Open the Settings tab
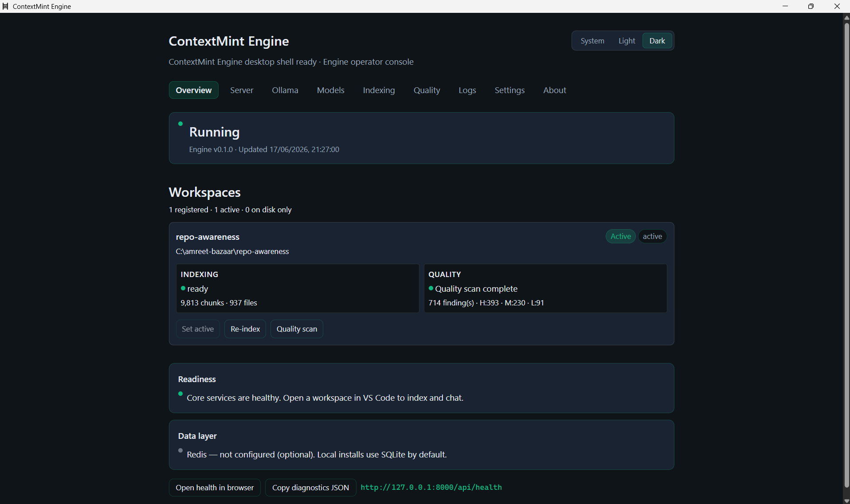This screenshot has height=504, width=850. click(509, 90)
